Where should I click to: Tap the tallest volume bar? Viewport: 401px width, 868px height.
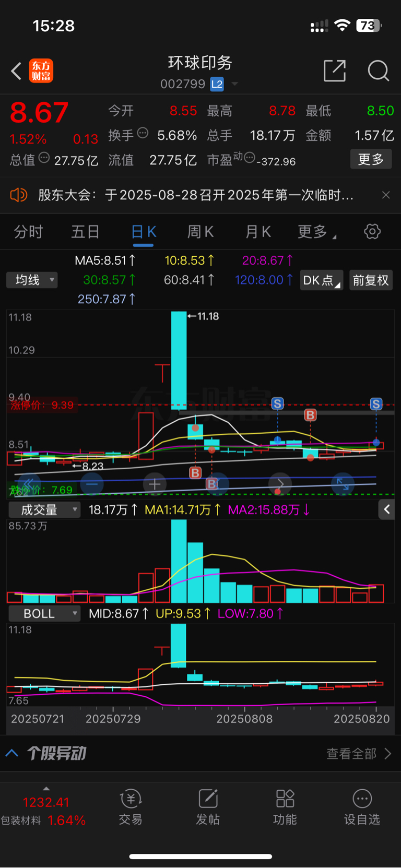pyautogui.click(x=179, y=561)
